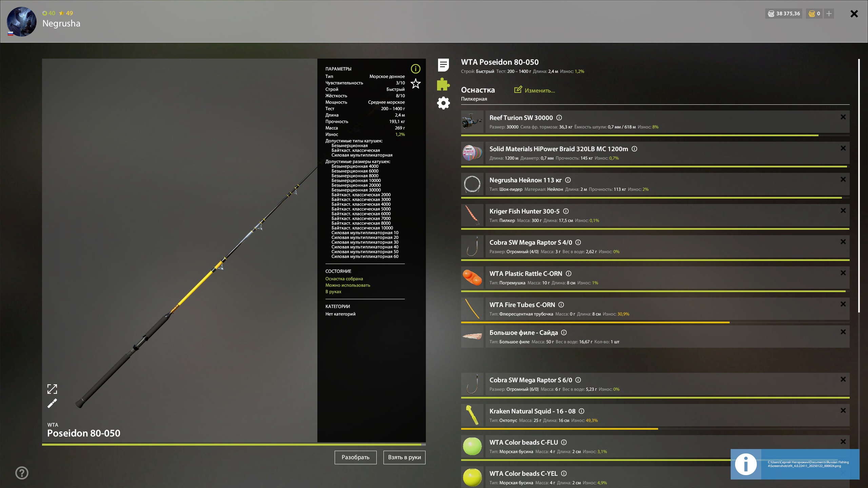Open info for Reef Turion SW 30000
Screen dimensions: 868x488
click(x=559, y=118)
